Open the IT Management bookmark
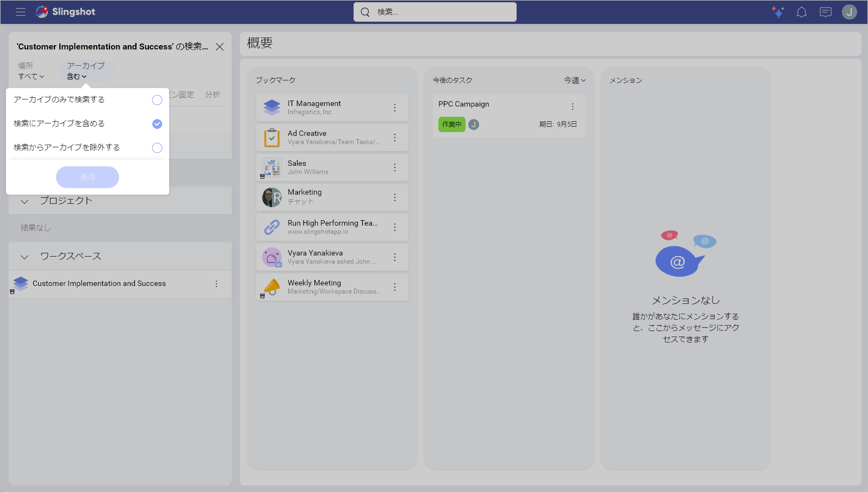The height and width of the screenshot is (492, 868). click(332, 108)
